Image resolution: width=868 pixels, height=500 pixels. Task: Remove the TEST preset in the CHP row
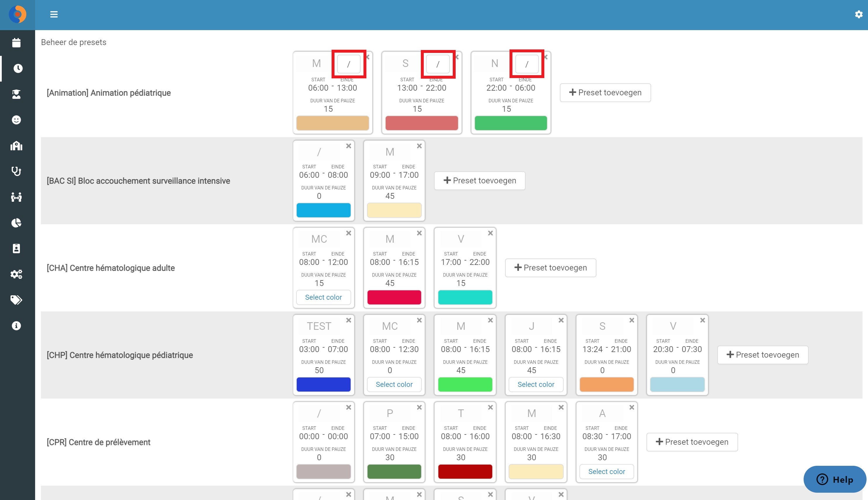pyautogui.click(x=349, y=320)
